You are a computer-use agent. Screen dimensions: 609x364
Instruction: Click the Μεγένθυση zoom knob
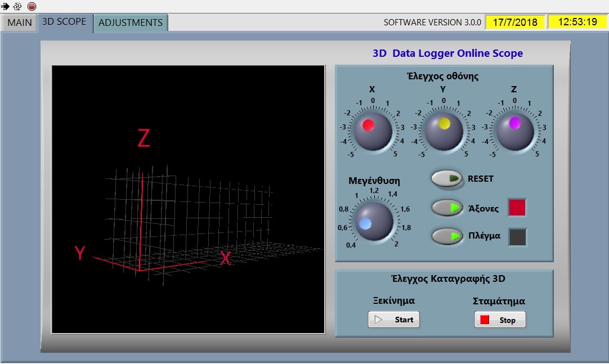click(x=374, y=222)
